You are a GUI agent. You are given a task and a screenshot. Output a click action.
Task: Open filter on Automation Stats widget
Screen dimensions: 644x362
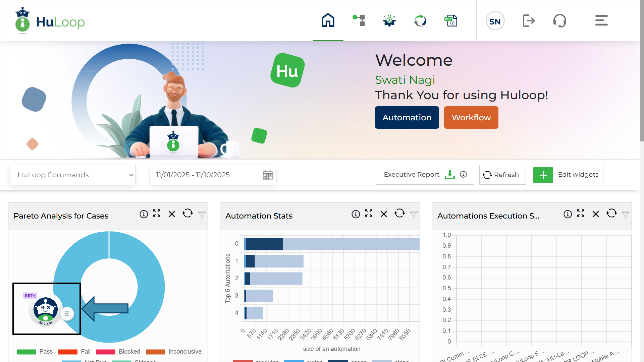point(414,215)
